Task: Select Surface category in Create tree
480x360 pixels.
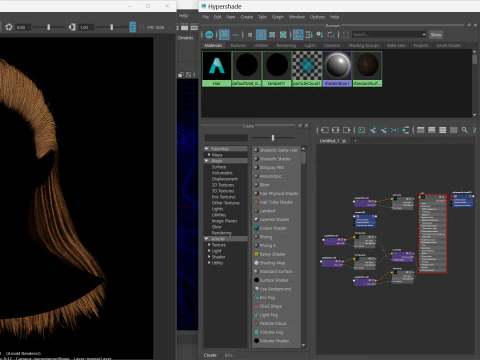Action: 219,167
